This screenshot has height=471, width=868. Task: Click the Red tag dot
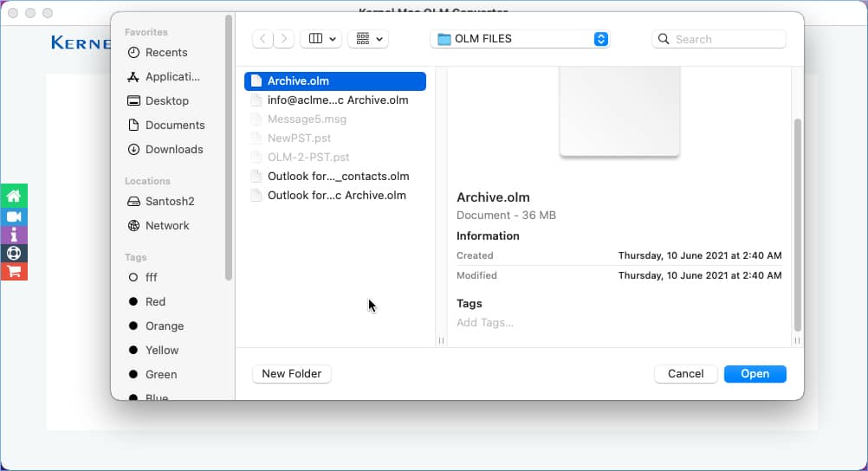point(133,301)
